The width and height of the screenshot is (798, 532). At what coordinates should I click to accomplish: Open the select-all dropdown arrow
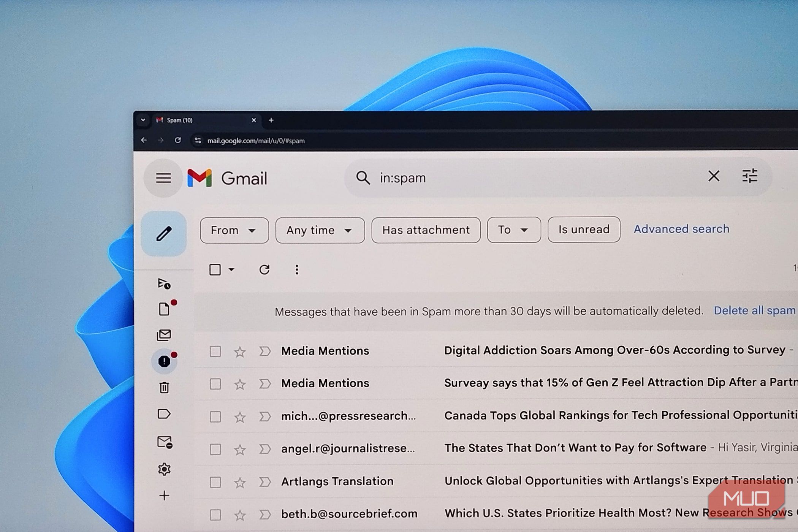point(231,270)
